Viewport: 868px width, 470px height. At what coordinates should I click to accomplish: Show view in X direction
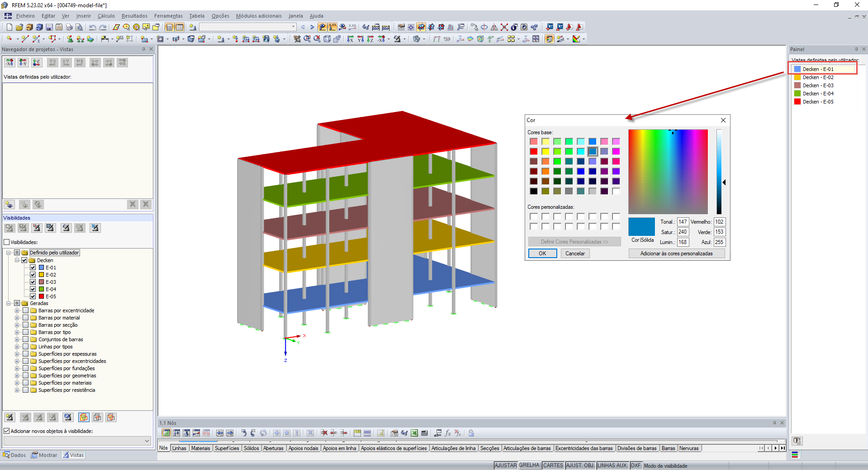pyautogui.click(x=350, y=39)
